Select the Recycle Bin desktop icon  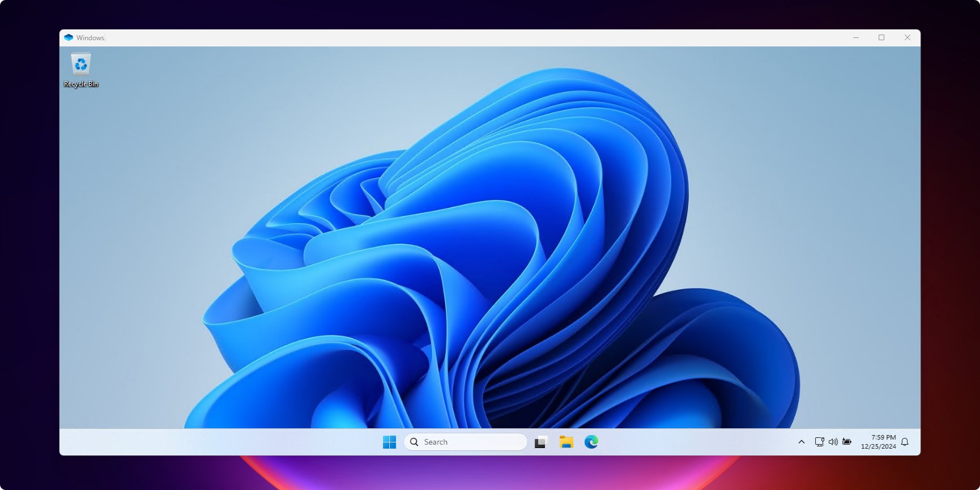pyautogui.click(x=81, y=70)
